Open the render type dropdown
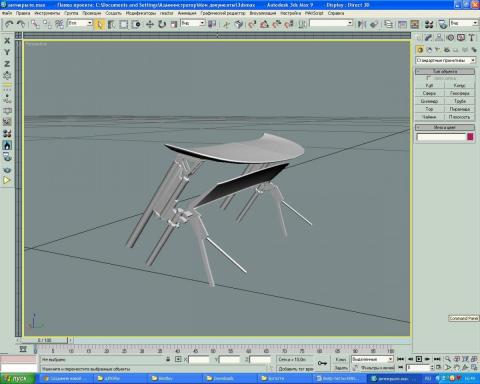The width and height of the screenshot is (480, 384). [x=463, y=23]
